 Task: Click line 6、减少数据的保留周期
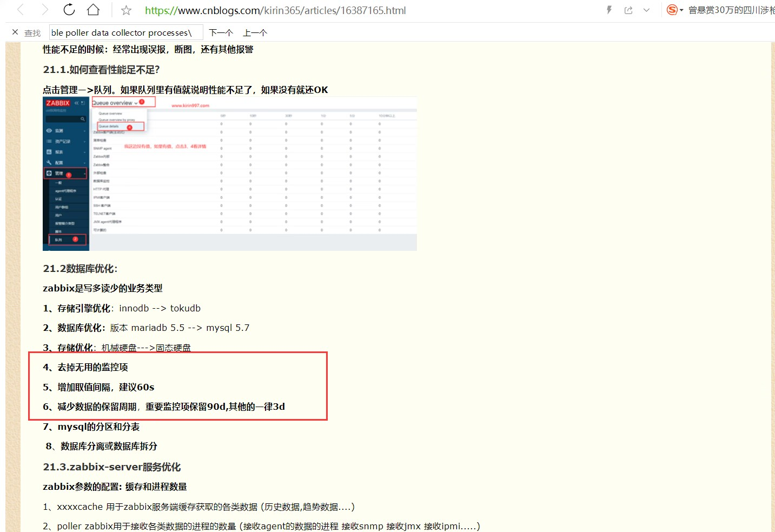(x=164, y=407)
